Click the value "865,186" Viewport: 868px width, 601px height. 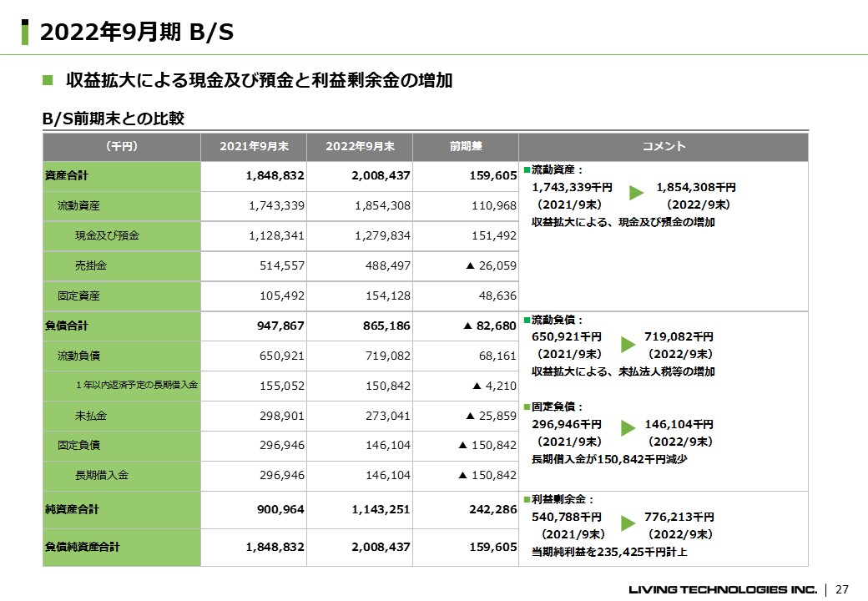point(387,326)
